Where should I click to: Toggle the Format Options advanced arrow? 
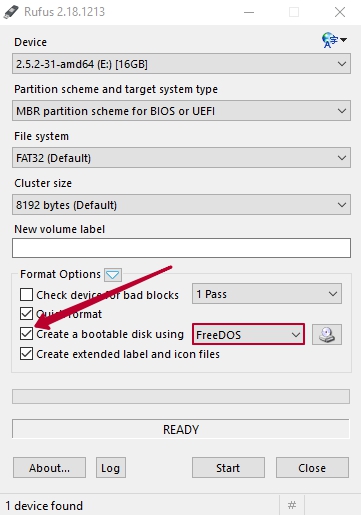113,275
